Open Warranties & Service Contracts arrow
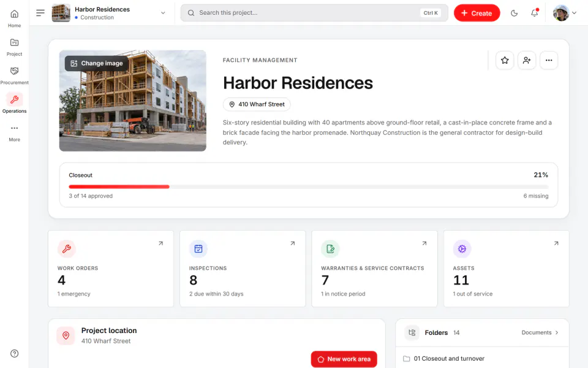Viewport: 588px width, 368px height. (424, 243)
